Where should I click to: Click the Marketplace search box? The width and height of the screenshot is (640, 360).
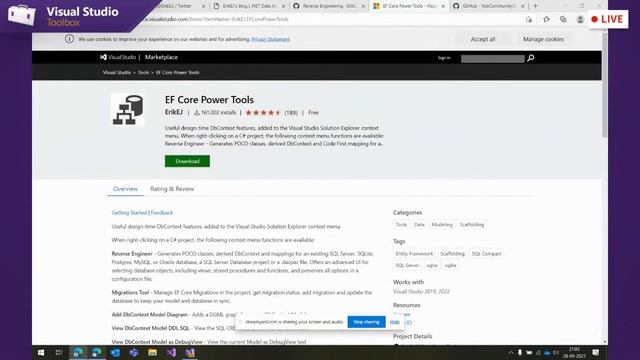(x=493, y=59)
